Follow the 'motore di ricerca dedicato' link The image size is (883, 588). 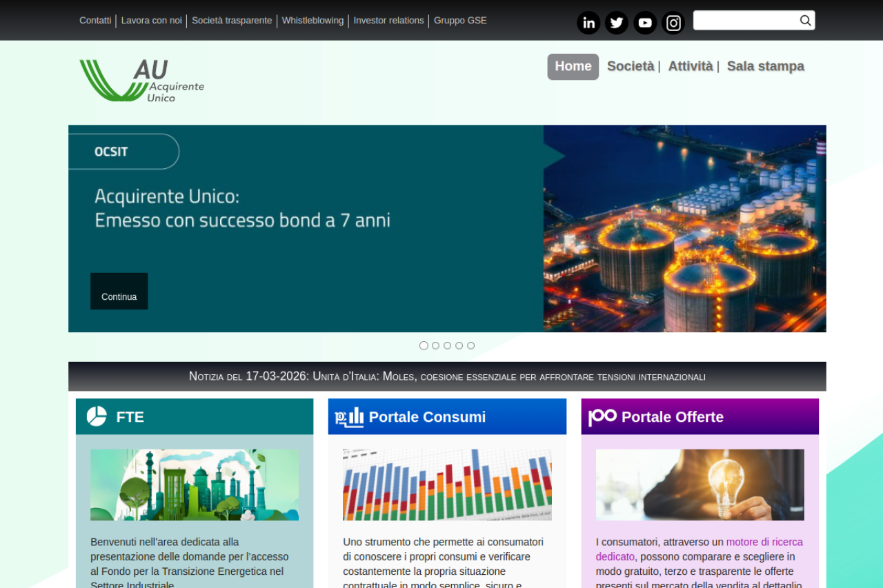pyautogui.click(x=764, y=542)
